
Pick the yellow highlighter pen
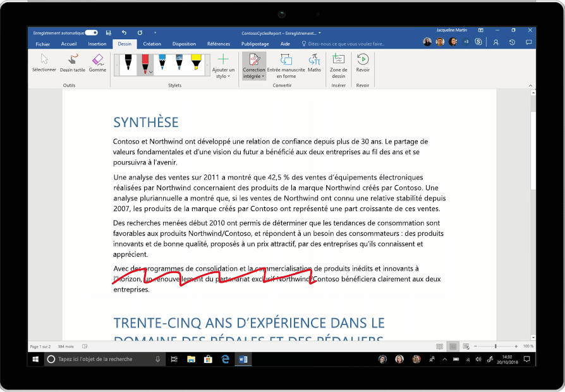[x=195, y=63]
